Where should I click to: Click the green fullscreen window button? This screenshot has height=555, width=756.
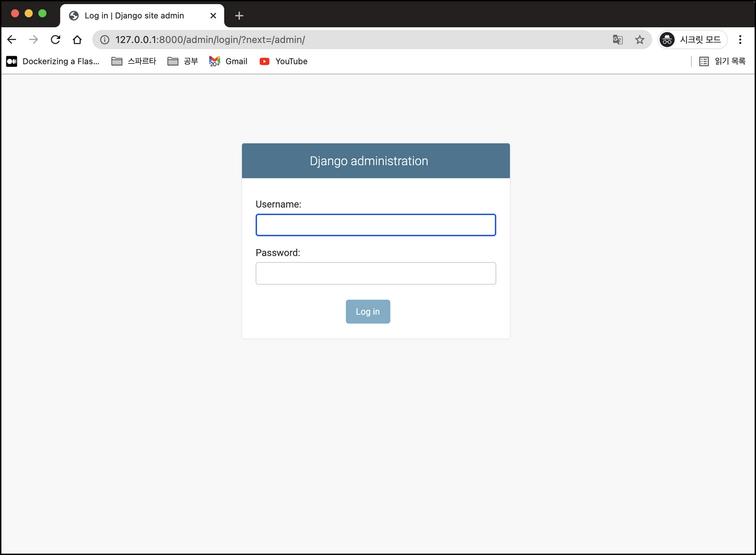[42, 14]
